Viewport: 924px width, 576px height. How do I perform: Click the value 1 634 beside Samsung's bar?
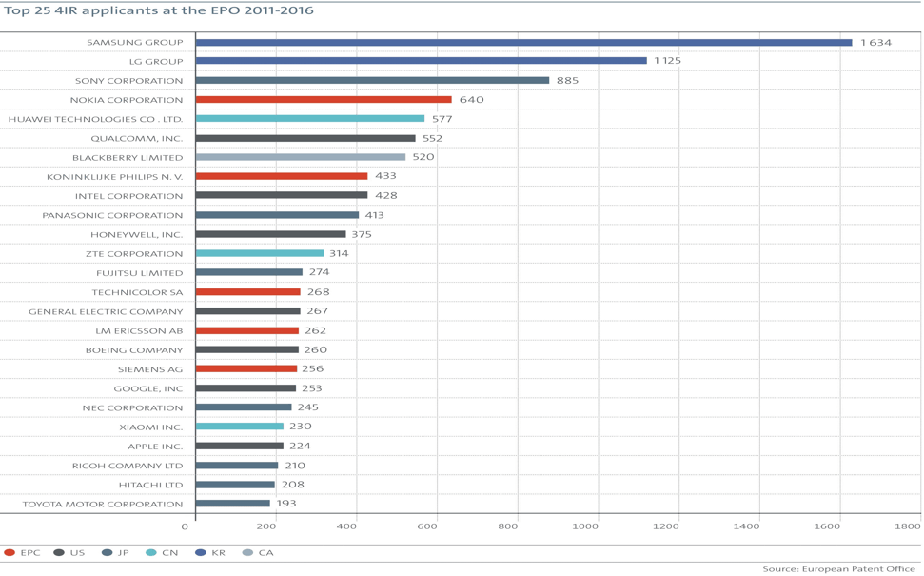coord(875,43)
